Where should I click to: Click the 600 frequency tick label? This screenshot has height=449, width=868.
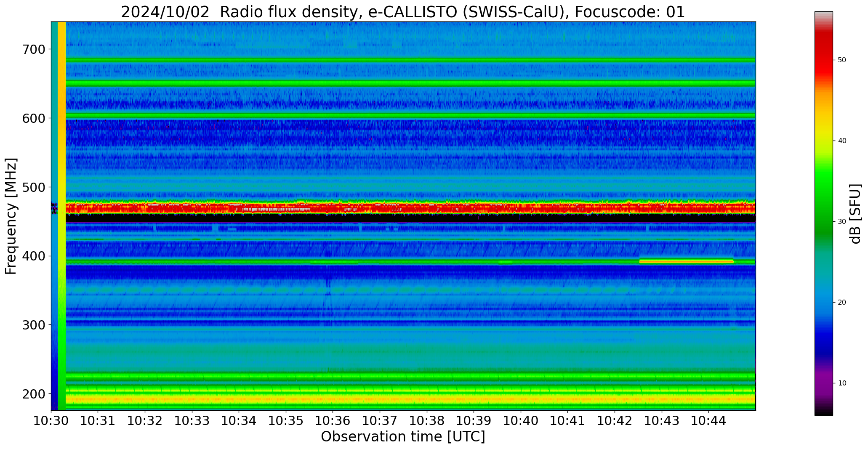click(x=33, y=119)
